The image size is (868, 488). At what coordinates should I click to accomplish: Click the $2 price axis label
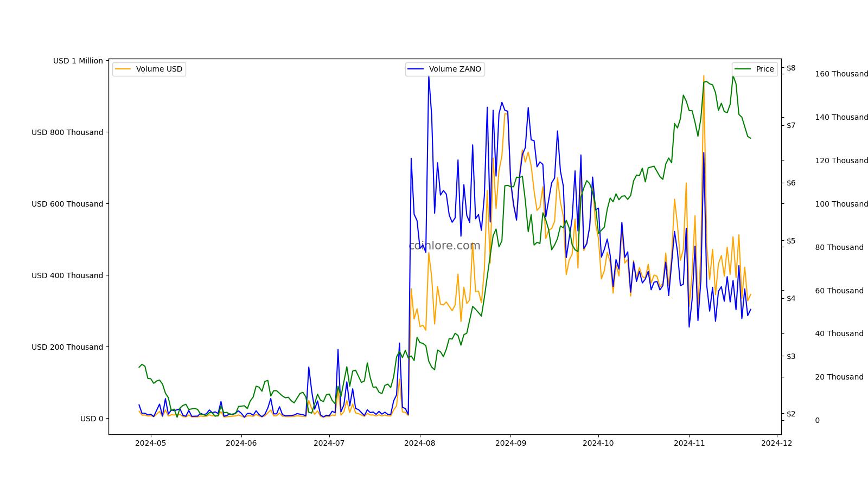point(791,414)
